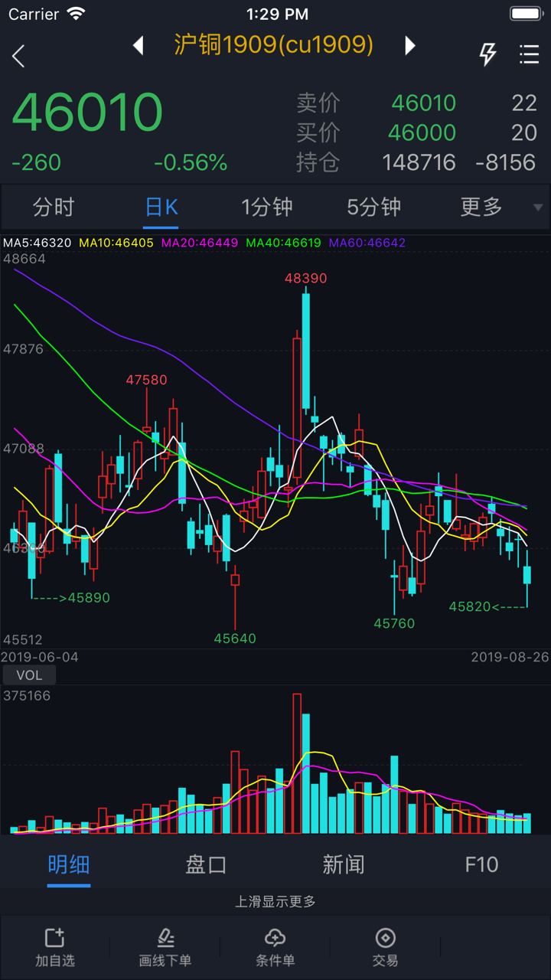Open 画线下单 draw-line order tool

click(165, 946)
